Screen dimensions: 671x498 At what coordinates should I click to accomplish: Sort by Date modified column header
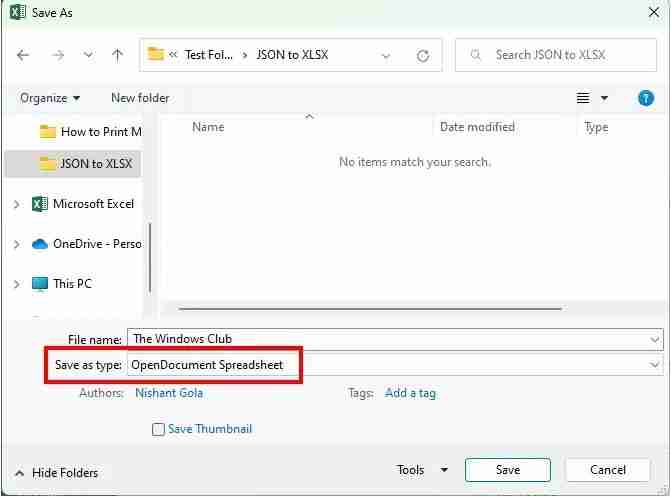coord(477,127)
